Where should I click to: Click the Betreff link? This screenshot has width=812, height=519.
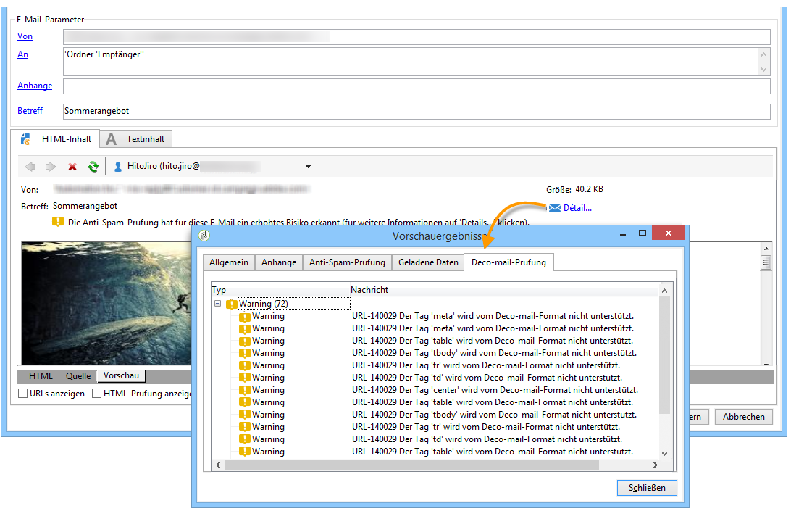(x=30, y=111)
